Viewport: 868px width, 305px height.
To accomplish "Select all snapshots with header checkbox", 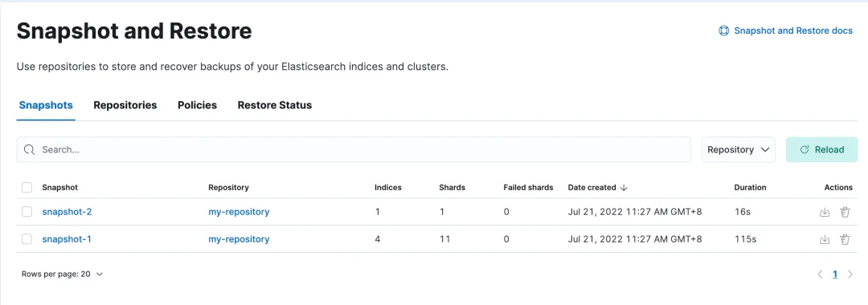I will (x=27, y=188).
